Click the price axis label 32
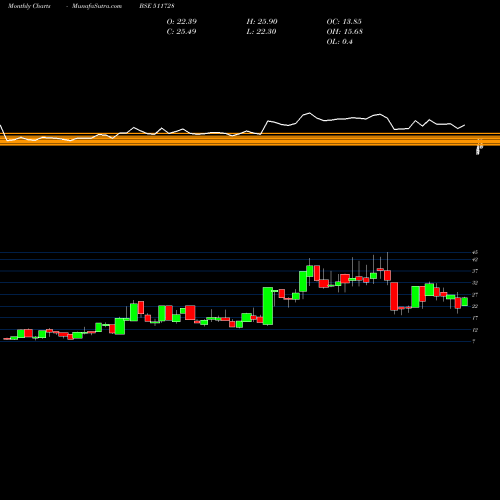This screenshot has height=500, width=500. (475, 283)
